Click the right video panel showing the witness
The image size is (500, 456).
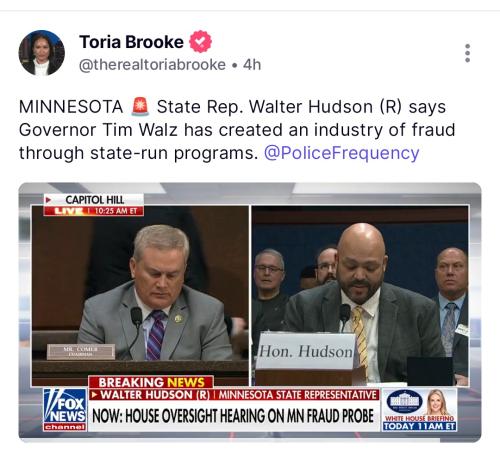tap(360, 296)
